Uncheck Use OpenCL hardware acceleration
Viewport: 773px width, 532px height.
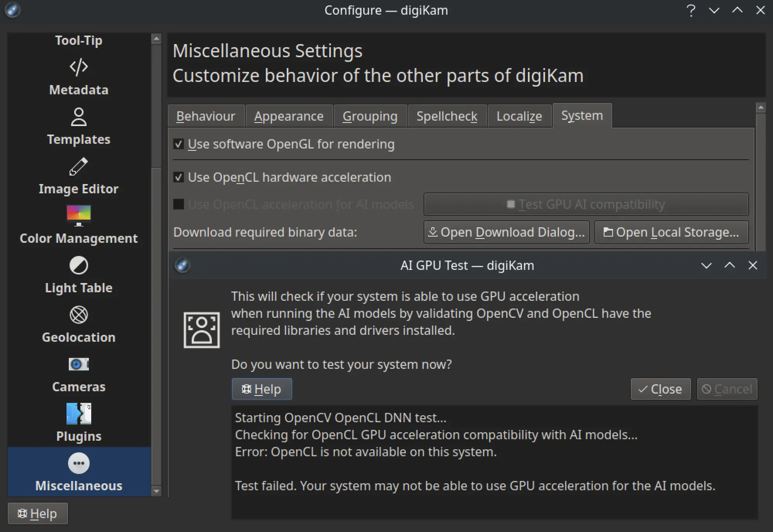point(178,177)
